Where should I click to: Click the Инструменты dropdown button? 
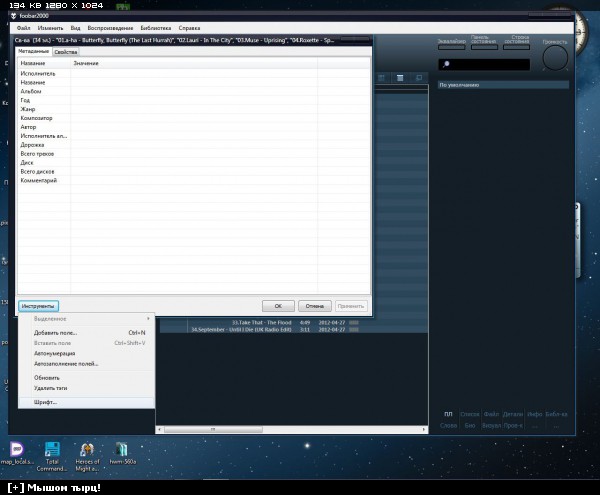[x=38, y=306]
